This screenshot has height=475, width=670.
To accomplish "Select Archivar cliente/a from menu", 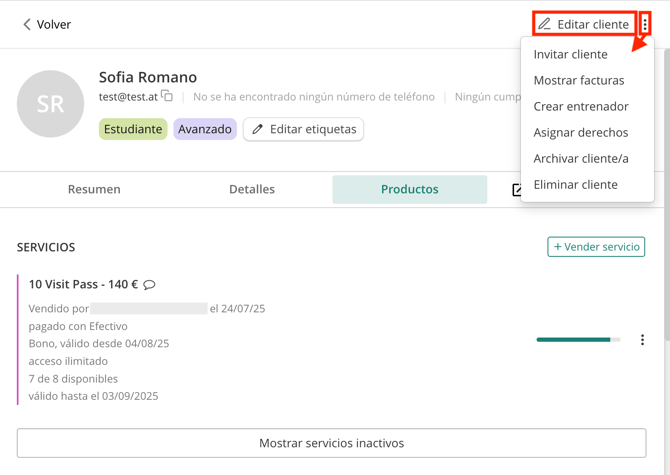I will pyautogui.click(x=580, y=158).
